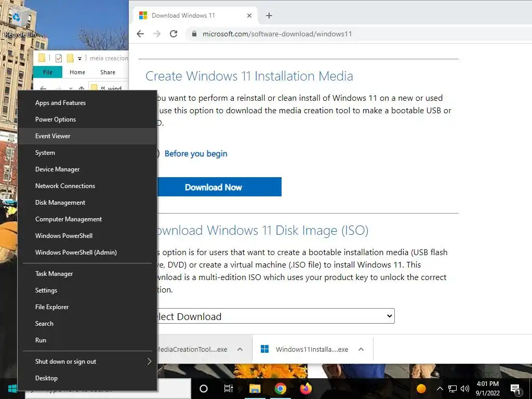The width and height of the screenshot is (532, 399).
Task: Select Desktop at the menu bottom
Action: (87, 378)
